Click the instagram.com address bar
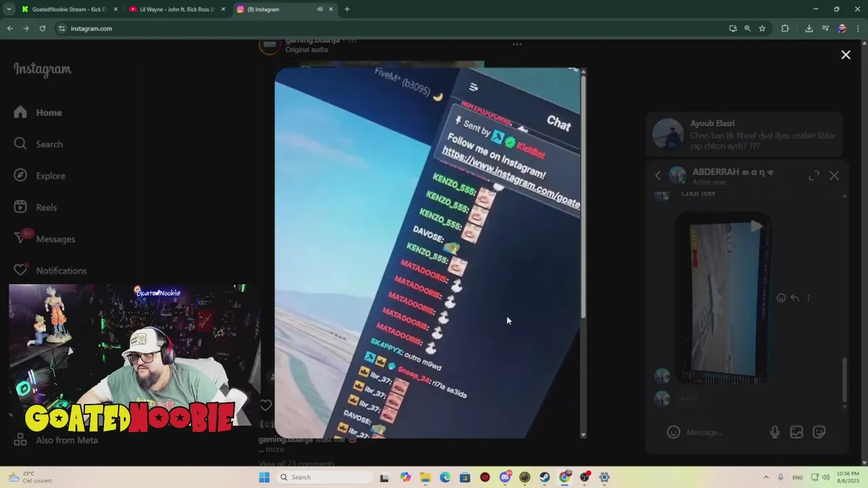Image resolution: width=868 pixels, height=488 pixels. click(x=393, y=28)
